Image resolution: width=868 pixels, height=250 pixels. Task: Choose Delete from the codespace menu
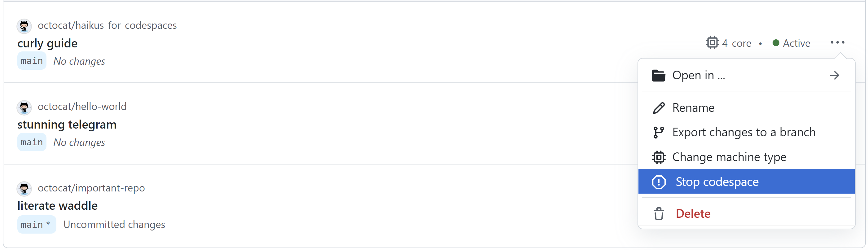[693, 214]
